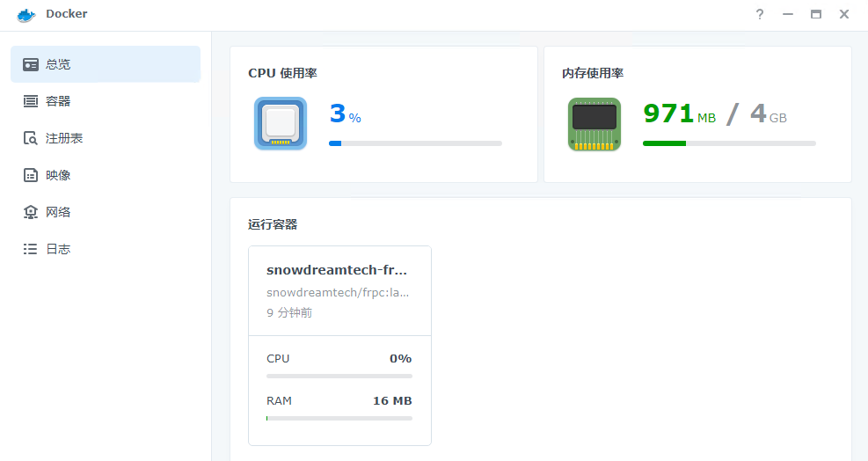Maximize the Docker window
The height and width of the screenshot is (461, 868).
(816, 14)
